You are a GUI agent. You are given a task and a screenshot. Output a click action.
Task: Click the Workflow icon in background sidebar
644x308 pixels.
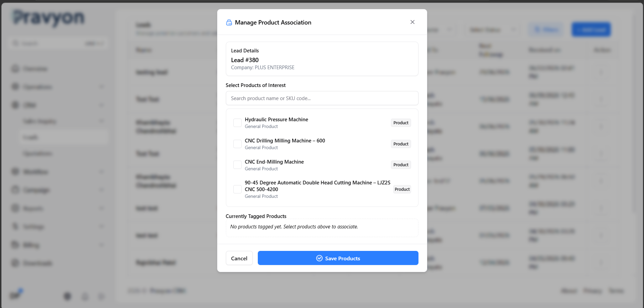pyautogui.click(x=15, y=172)
